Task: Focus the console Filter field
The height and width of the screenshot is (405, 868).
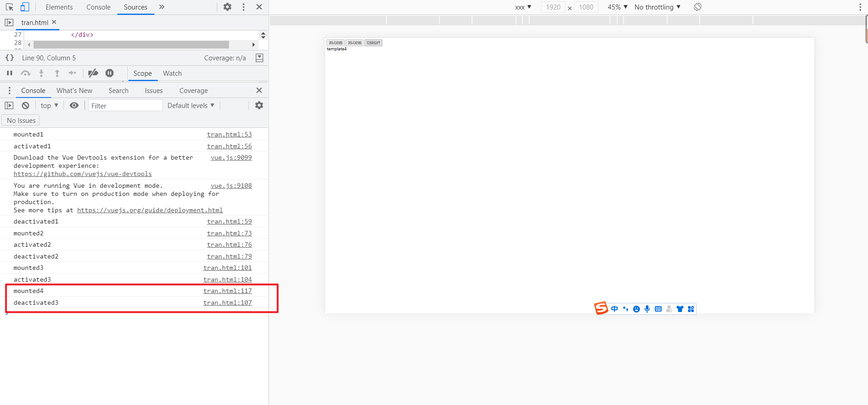Action: 125,106
